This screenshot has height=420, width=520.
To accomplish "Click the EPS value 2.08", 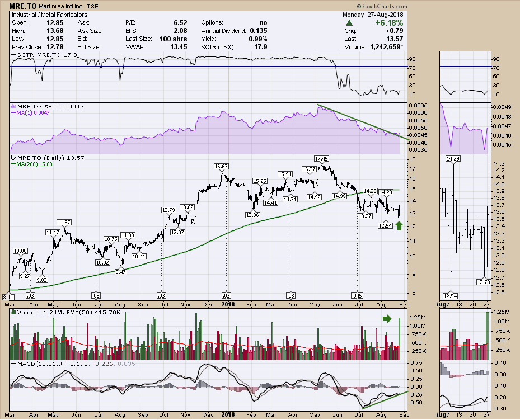I will click(x=180, y=31).
